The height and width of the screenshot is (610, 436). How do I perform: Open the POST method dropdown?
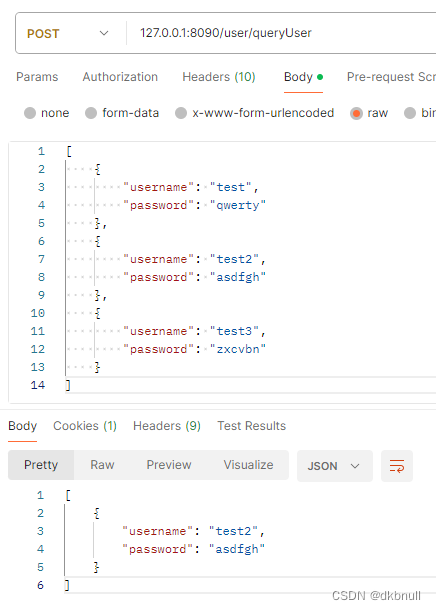click(x=67, y=33)
